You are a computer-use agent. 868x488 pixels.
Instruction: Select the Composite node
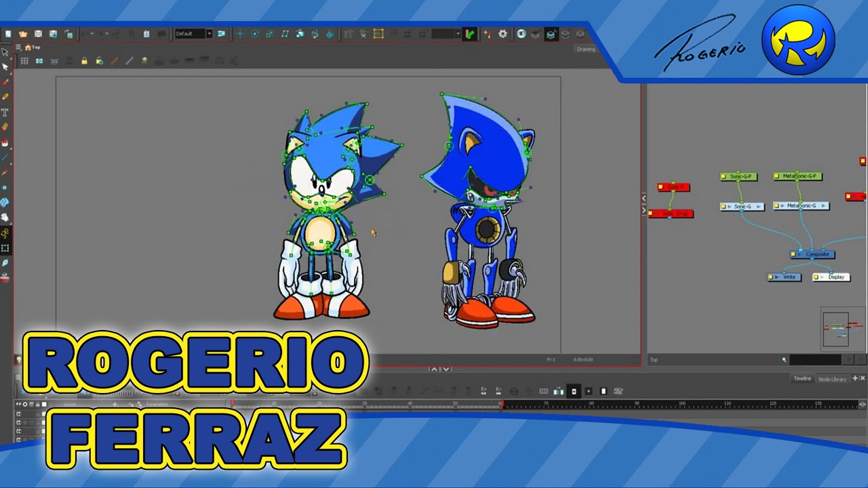pyautogui.click(x=812, y=254)
